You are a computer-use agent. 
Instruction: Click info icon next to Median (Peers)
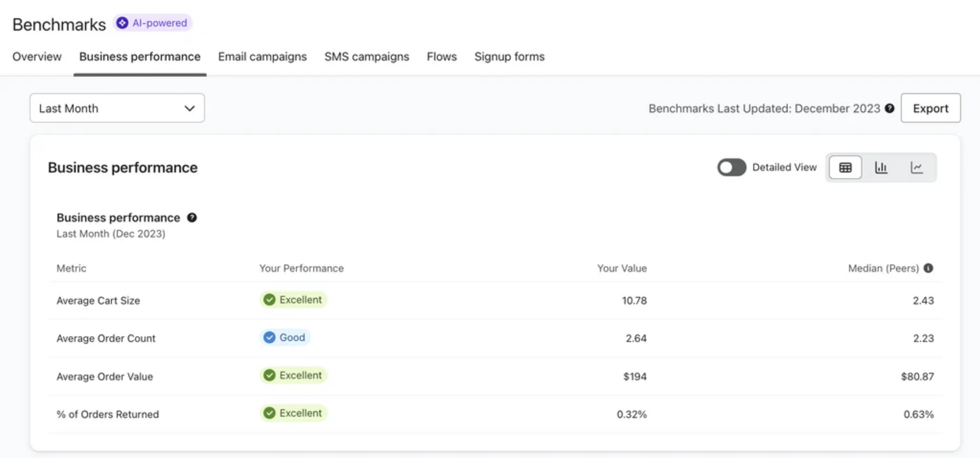928,268
